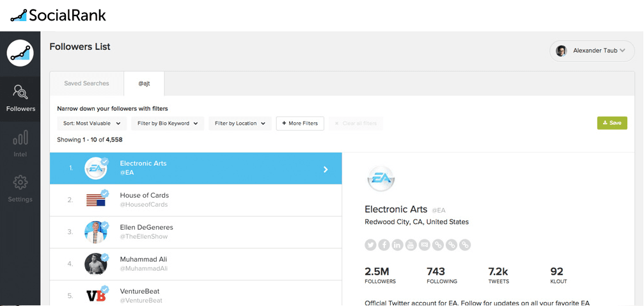644x306 pixels.
Task: Click the VentureBeat VB logo avatar
Action: [x=96, y=296]
